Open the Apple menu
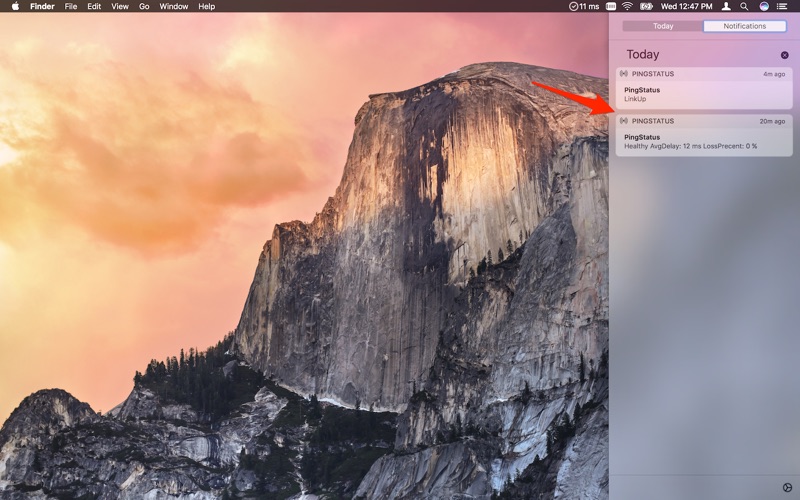 tap(15, 6)
